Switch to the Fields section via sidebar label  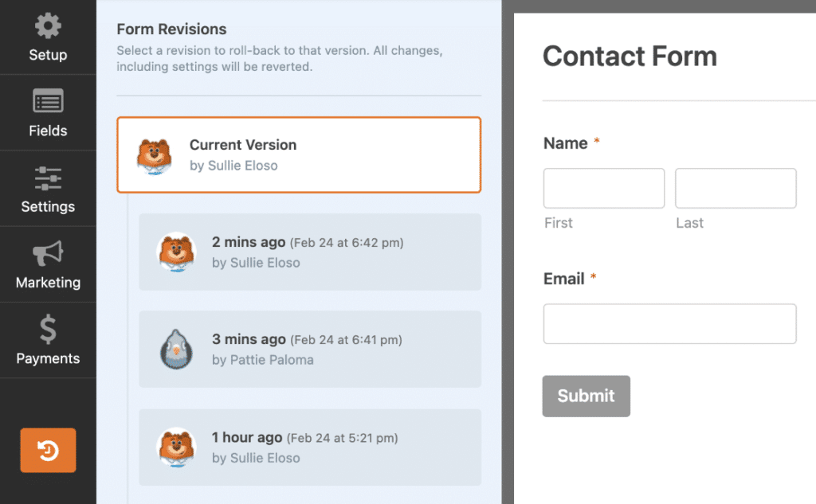click(48, 131)
